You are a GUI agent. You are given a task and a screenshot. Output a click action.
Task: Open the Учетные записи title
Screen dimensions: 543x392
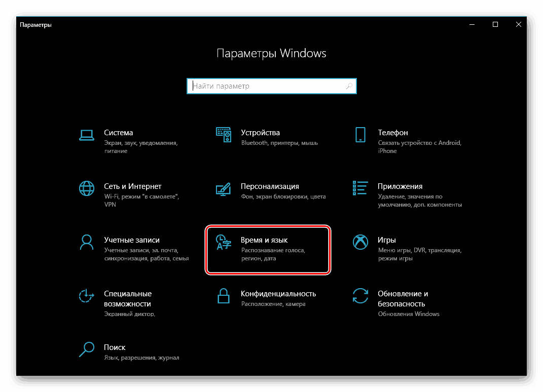[132, 240]
